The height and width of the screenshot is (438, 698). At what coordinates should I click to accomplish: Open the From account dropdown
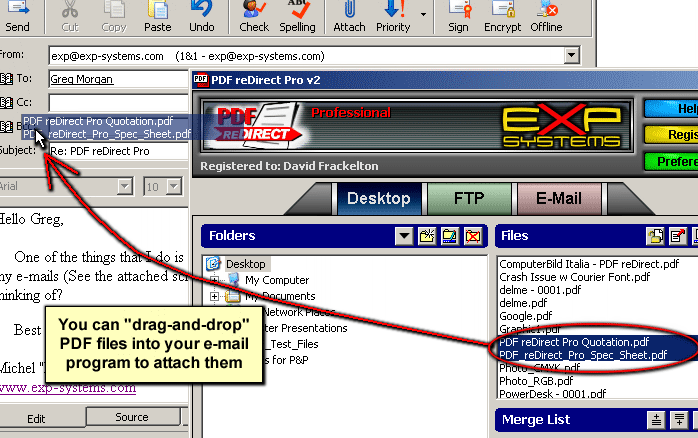[x=571, y=56]
